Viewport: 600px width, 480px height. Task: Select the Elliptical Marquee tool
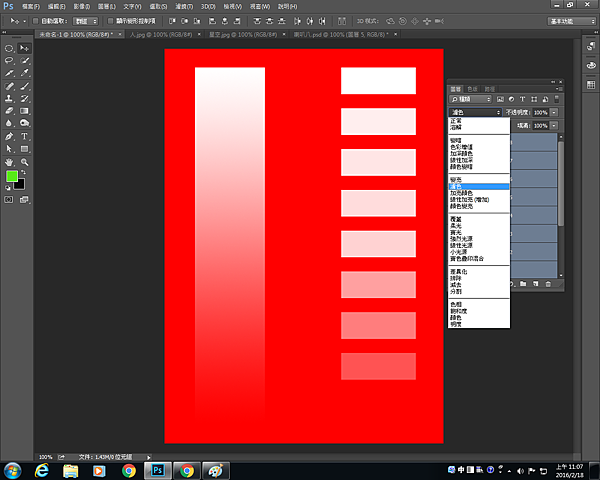9,47
